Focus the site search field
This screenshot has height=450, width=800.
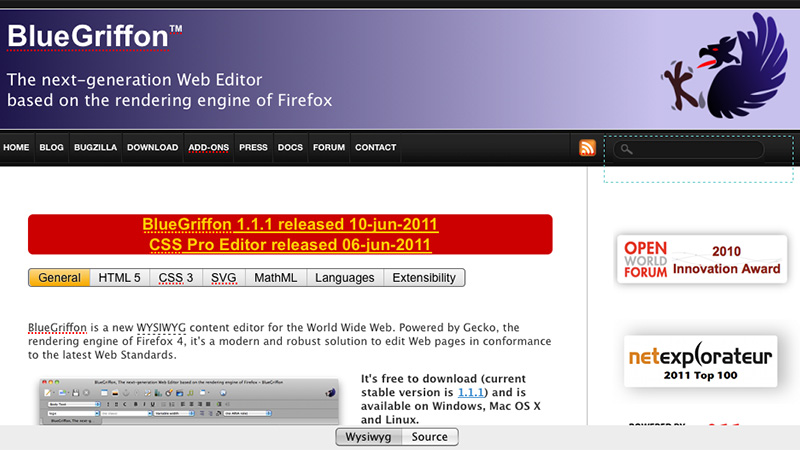[689, 149]
